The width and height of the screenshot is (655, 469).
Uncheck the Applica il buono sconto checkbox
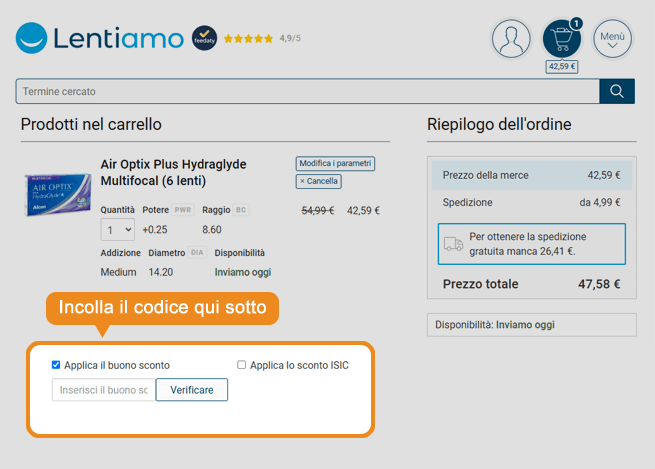click(x=57, y=365)
